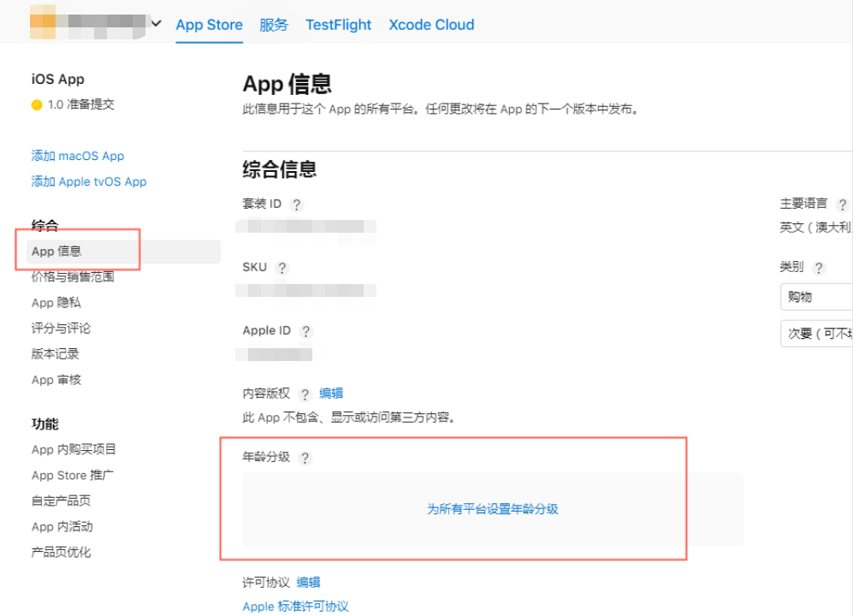Open 价格与销售范围 in sidebar

[73, 276]
